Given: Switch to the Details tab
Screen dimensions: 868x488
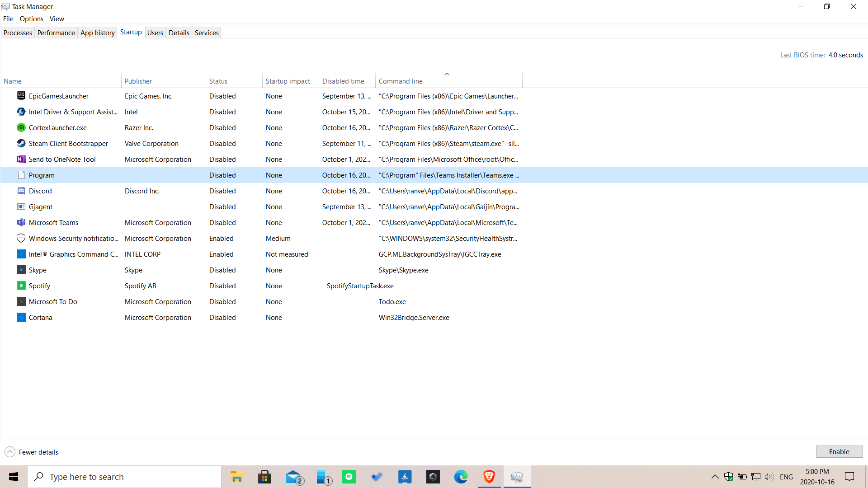Looking at the screenshot, I should [x=179, y=33].
